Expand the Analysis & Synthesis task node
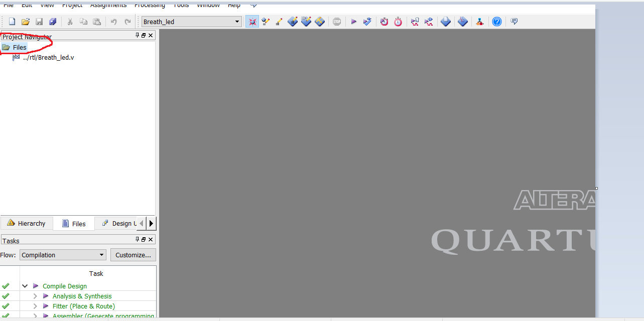644x321 pixels. tap(34, 296)
